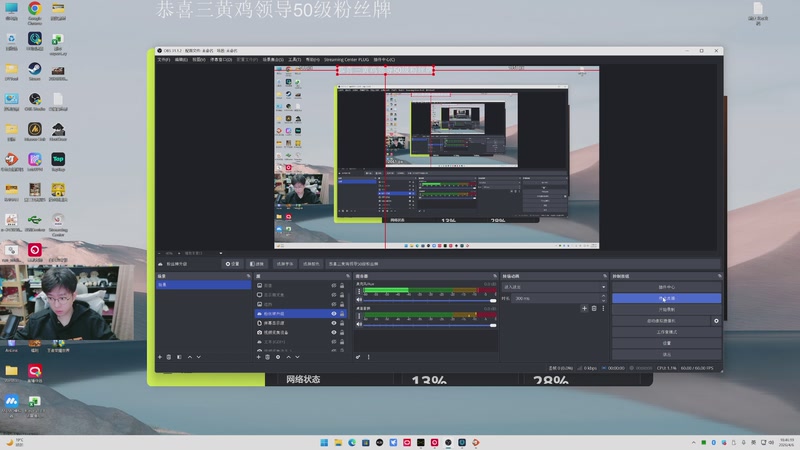Open Google Chrome desktop shortcut
Viewport: 800px width, 450px height.
35,13
